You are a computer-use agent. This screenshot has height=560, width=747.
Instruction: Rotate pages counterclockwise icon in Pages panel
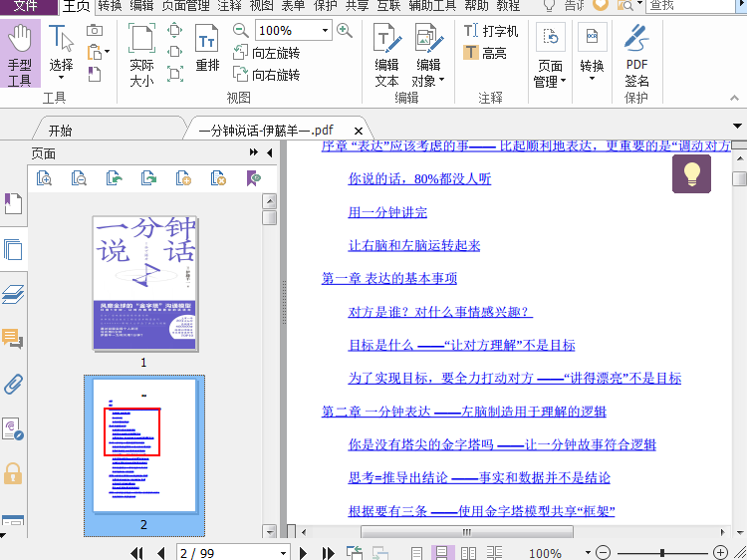114,178
